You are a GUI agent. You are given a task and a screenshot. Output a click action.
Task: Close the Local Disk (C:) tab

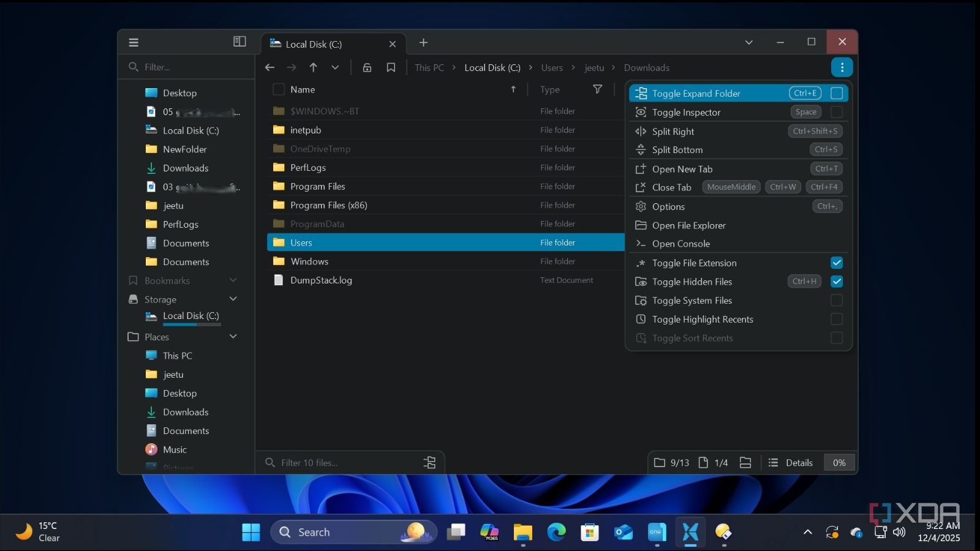coord(393,44)
